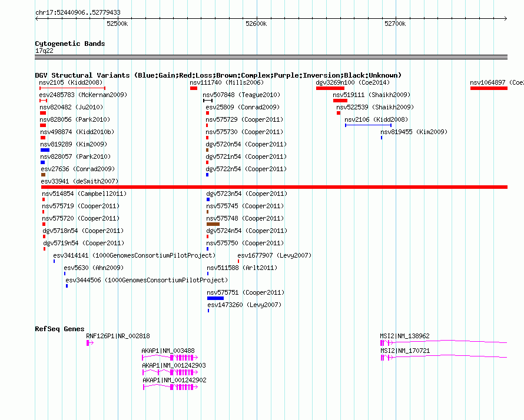Viewport: 524px width, 420px height.
Task: Select nsv498874 (Kidd2010b) label
Action: pyautogui.click(x=77, y=132)
